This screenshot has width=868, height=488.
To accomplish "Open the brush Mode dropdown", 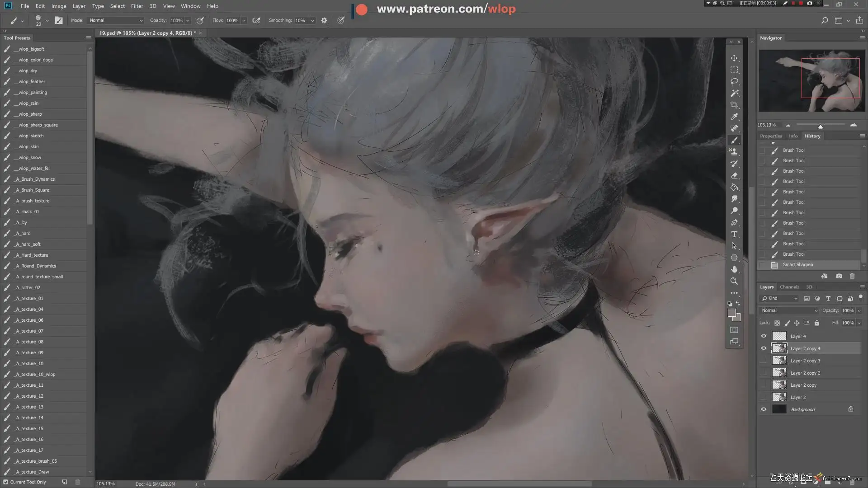I will click(116, 20).
